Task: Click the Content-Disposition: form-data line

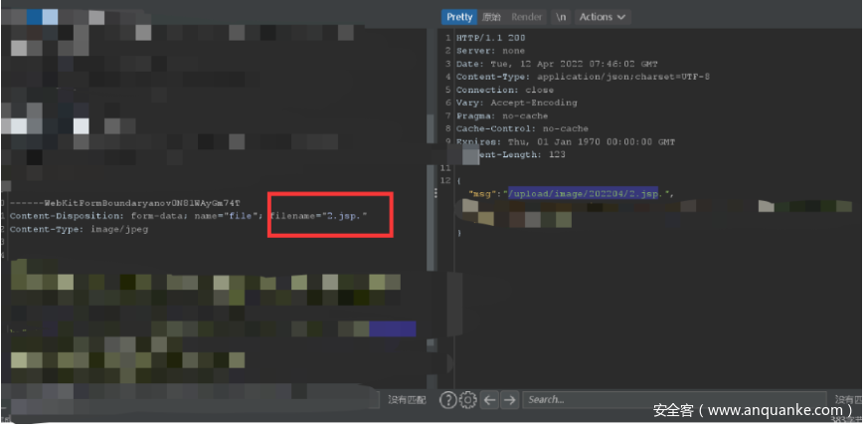Action: [x=188, y=216]
